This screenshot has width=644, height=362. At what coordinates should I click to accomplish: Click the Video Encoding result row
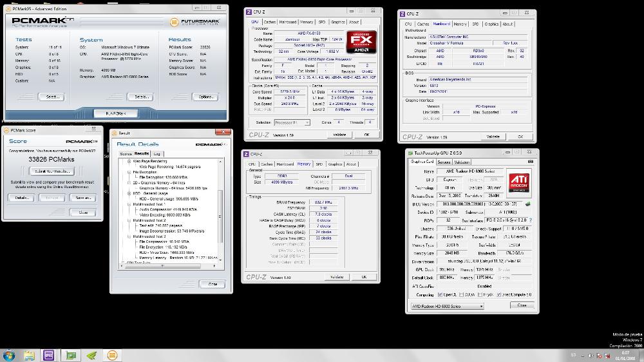tap(165, 215)
